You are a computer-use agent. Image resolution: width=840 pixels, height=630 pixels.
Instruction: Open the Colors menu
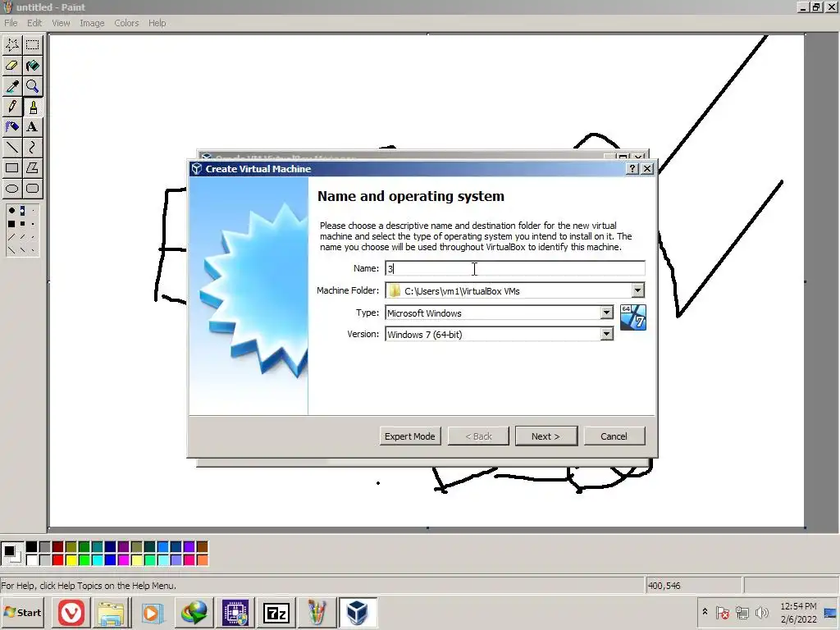[x=126, y=23]
